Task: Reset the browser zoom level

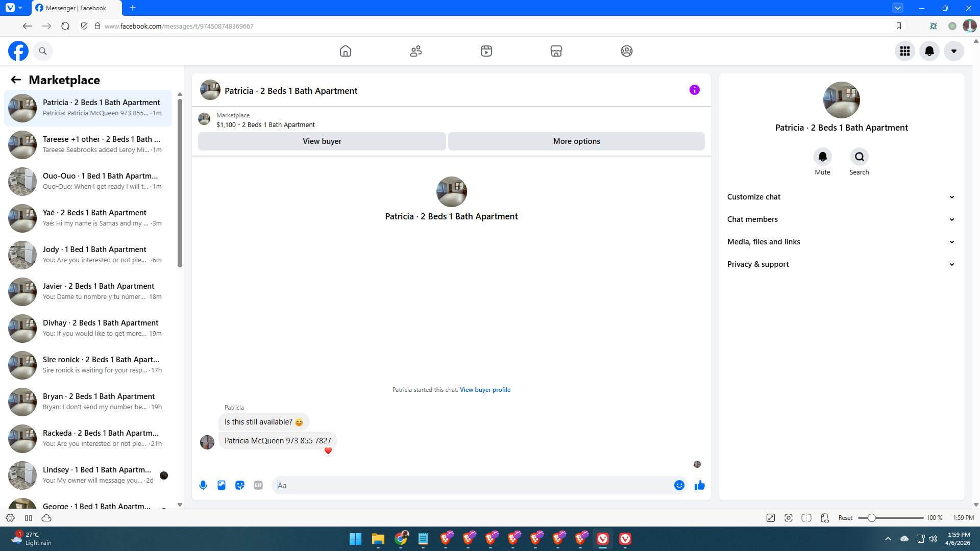Action: (x=845, y=518)
